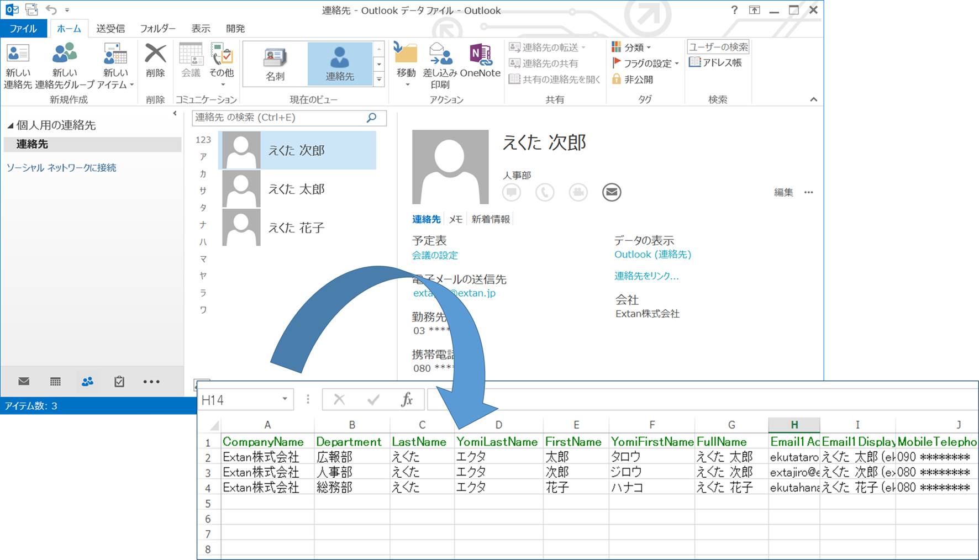The image size is (979, 560).
Task: Click 編集 to edit the contact
Action: click(783, 192)
